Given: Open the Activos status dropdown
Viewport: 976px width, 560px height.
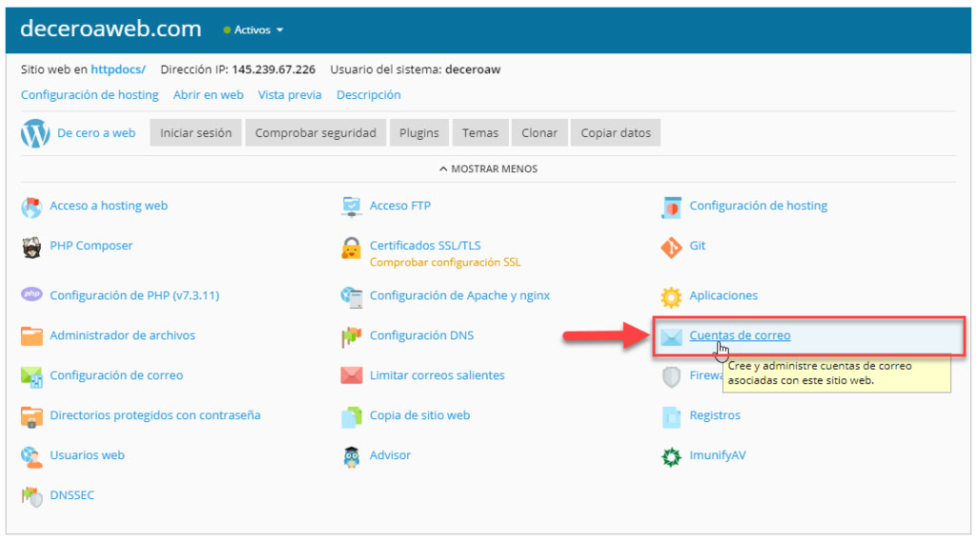Looking at the screenshot, I should (x=254, y=30).
